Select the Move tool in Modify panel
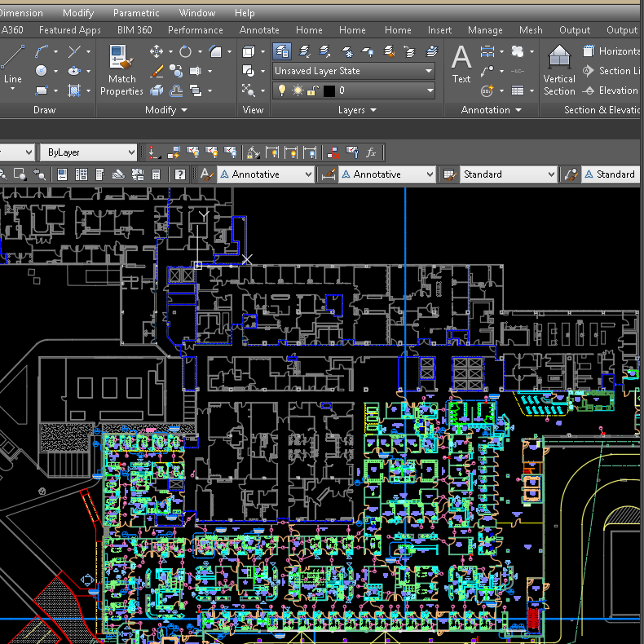The width and height of the screenshot is (644, 644). click(x=157, y=51)
